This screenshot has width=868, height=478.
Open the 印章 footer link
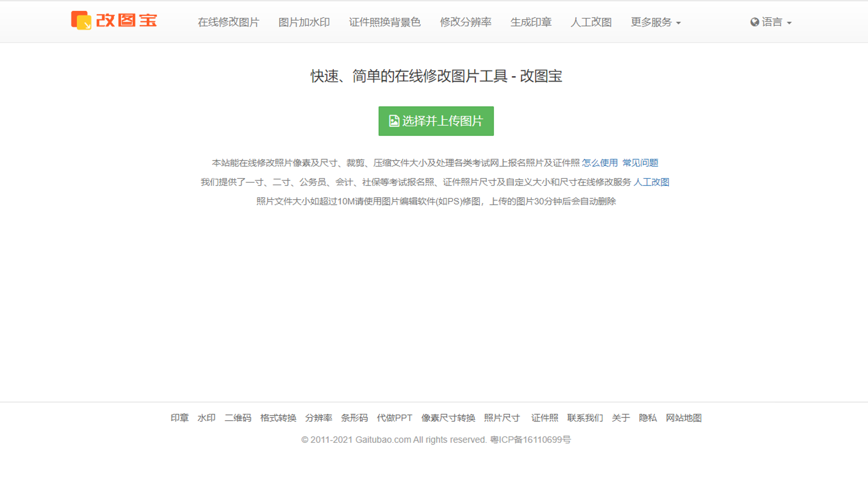coord(180,418)
